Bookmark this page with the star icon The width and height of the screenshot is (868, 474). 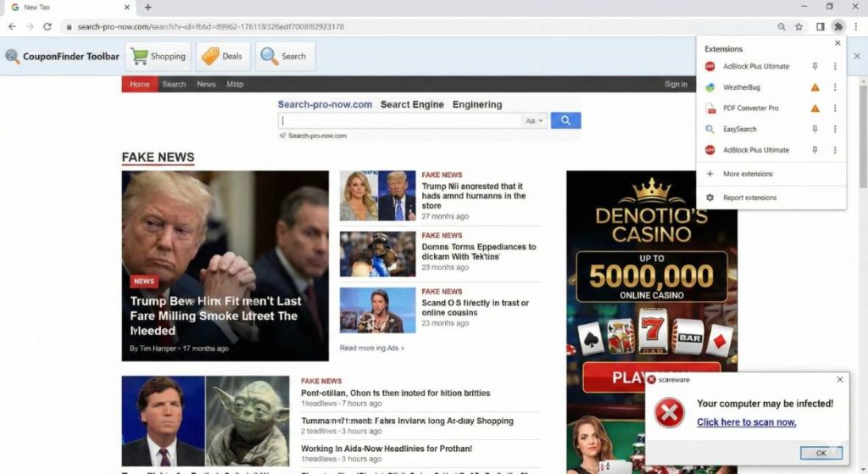[798, 26]
